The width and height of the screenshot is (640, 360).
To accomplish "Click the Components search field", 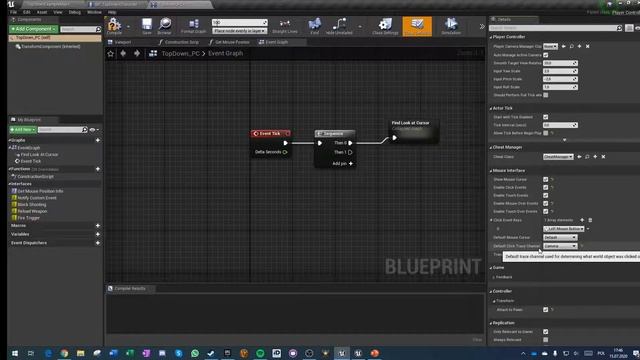I will 80,29.
